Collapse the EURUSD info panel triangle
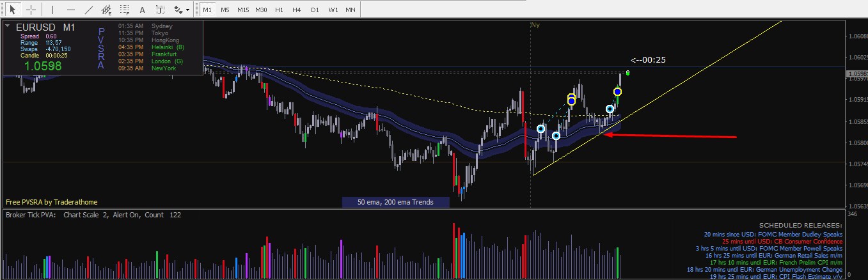Screen dimensions: 868x280 coord(7,26)
